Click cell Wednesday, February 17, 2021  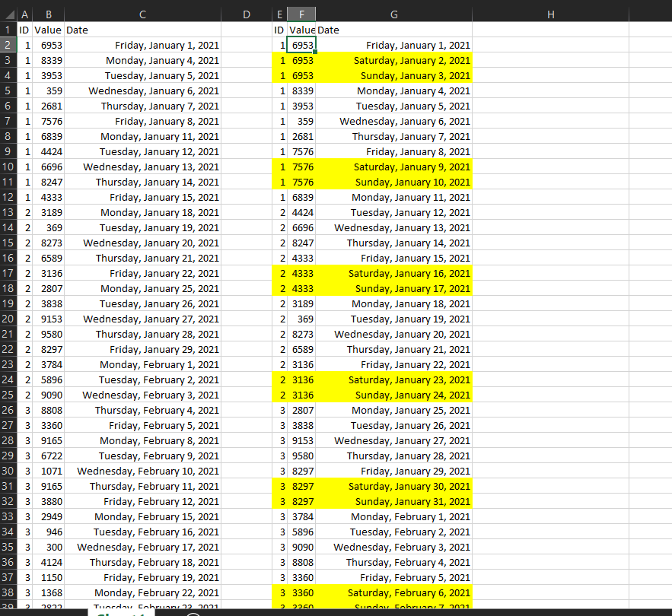point(143,547)
